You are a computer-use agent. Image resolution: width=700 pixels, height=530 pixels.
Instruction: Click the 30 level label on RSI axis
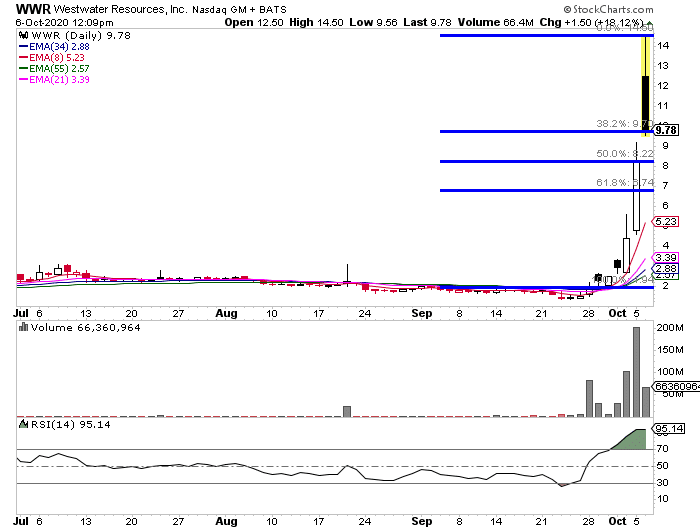(662, 483)
